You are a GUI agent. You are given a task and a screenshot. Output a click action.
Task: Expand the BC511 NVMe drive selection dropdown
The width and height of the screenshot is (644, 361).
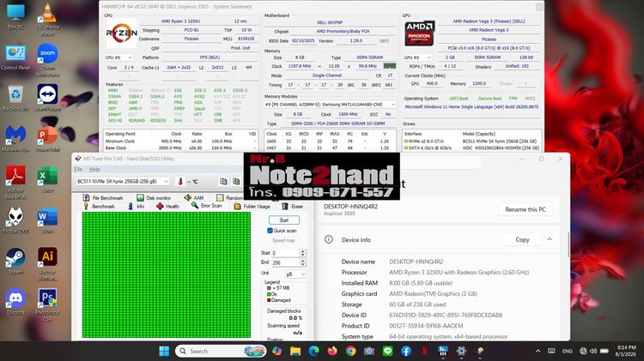pyautogui.click(x=123, y=181)
